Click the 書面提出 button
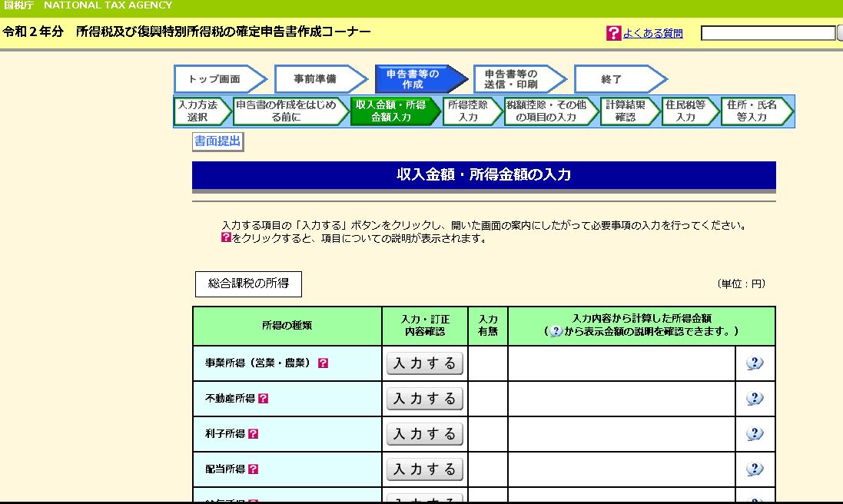 [217, 141]
